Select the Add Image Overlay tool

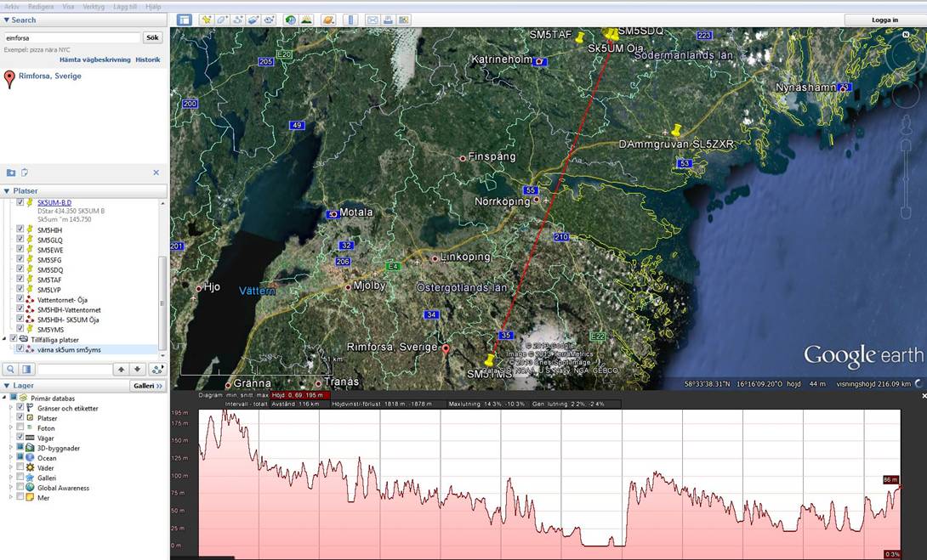253,20
